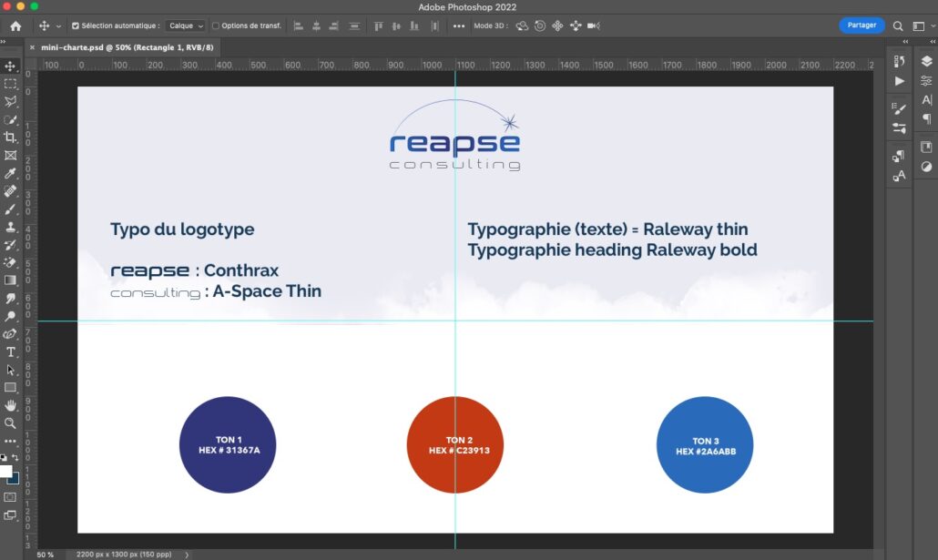Swap foreground and background colors
Screen dimensions: 938x560
[x=15, y=458]
